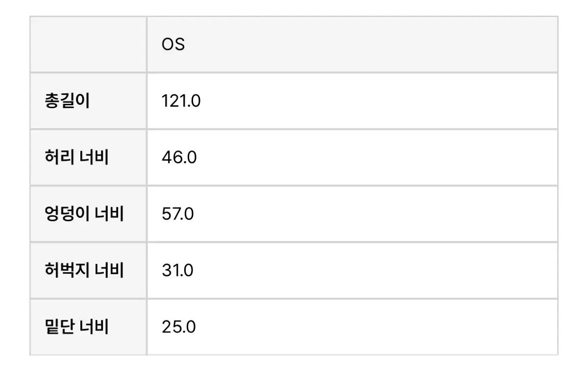Screen dimensions: 588x379
Task: Click the 121.0 total length value
Action: 181,101
